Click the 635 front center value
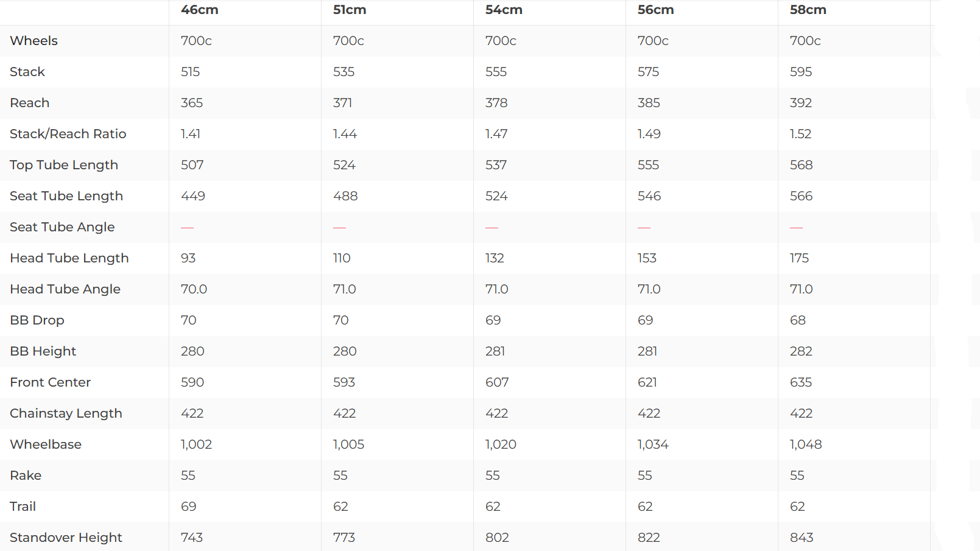980x551 pixels. tap(800, 382)
